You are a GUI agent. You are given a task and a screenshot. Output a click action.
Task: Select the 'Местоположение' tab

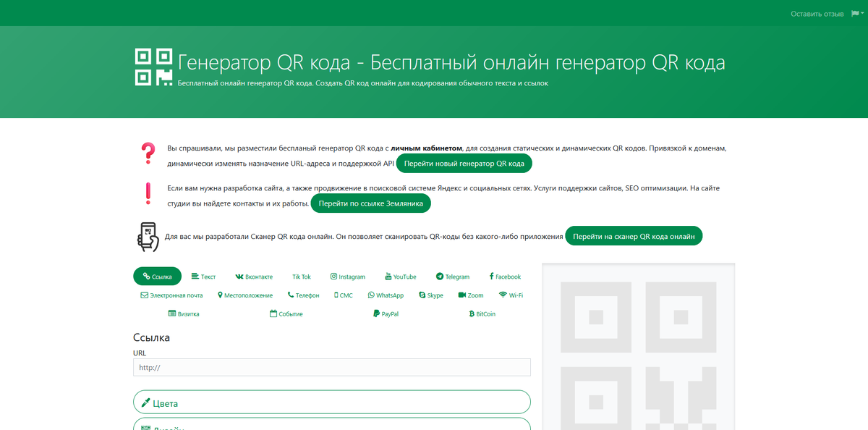245,295
